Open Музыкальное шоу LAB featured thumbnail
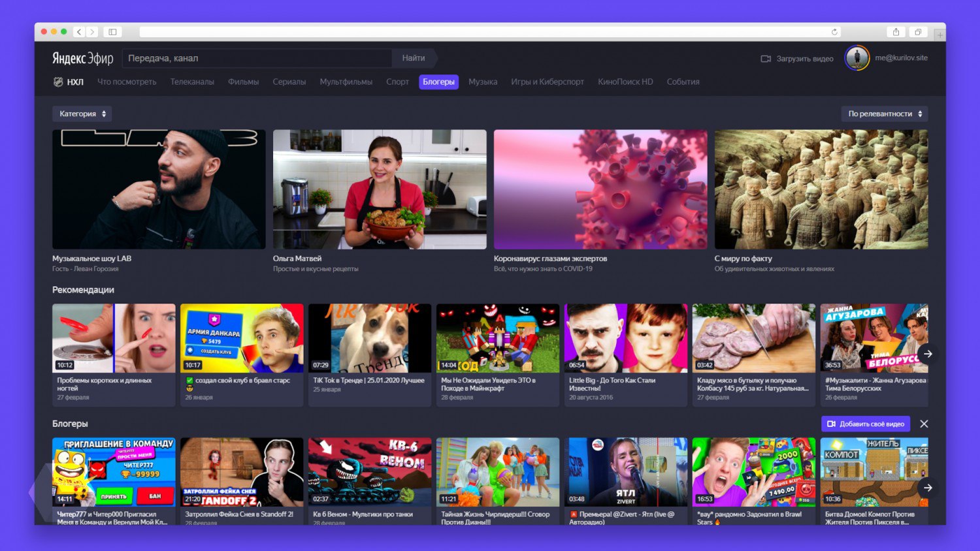The height and width of the screenshot is (551, 980). point(159,189)
